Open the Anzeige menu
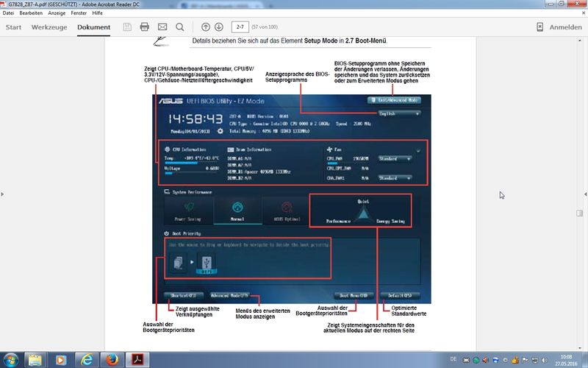Image resolution: width=588 pixels, height=368 pixels. point(57,13)
